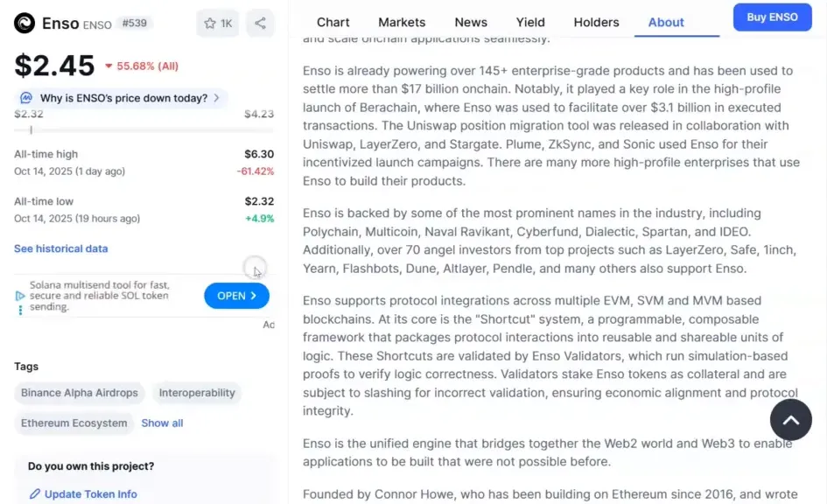Click the ad play icon beside Solana multisend
Viewport: 827px width, 504px height.
click(x=20, y=296)
